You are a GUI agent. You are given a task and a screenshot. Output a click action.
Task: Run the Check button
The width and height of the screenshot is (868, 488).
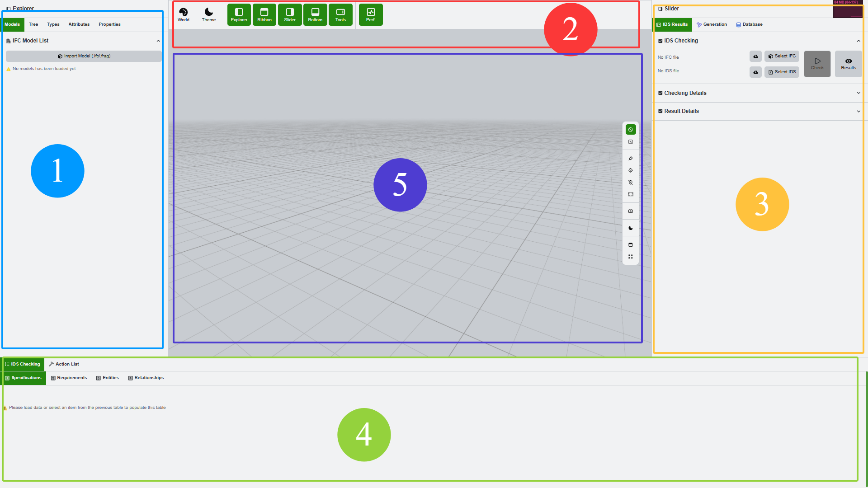coord(817,64)
